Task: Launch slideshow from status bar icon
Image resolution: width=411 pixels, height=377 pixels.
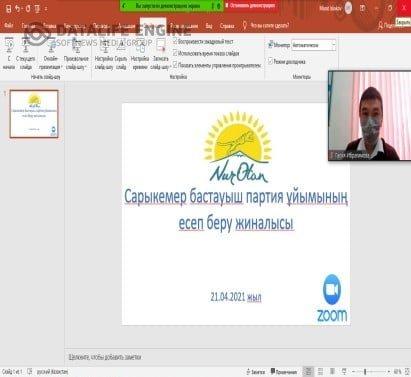Action: point(344,371)
